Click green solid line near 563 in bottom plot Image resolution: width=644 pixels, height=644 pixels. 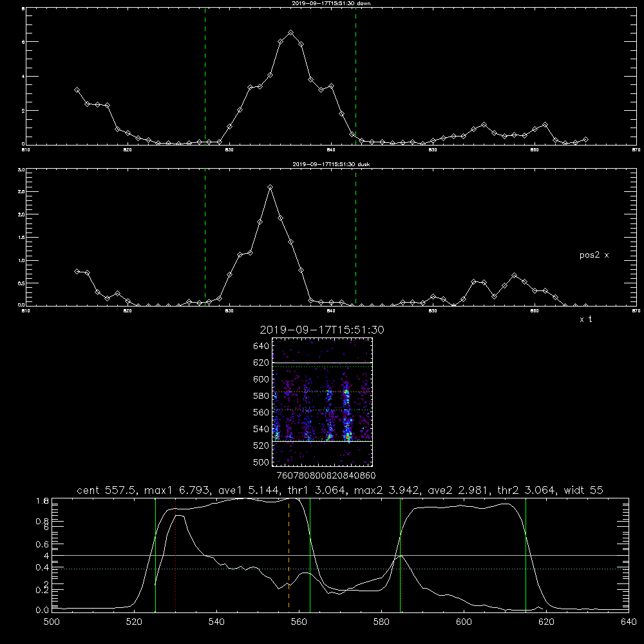pos(310,554)
